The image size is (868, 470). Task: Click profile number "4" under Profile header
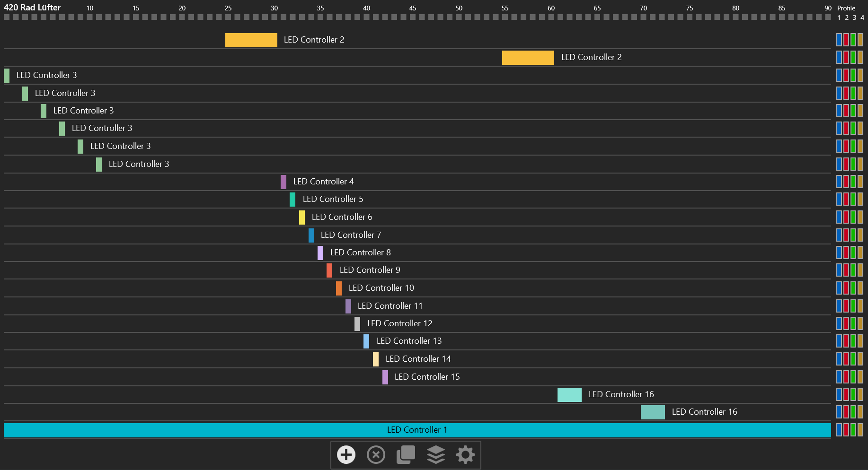pos(862,17)
